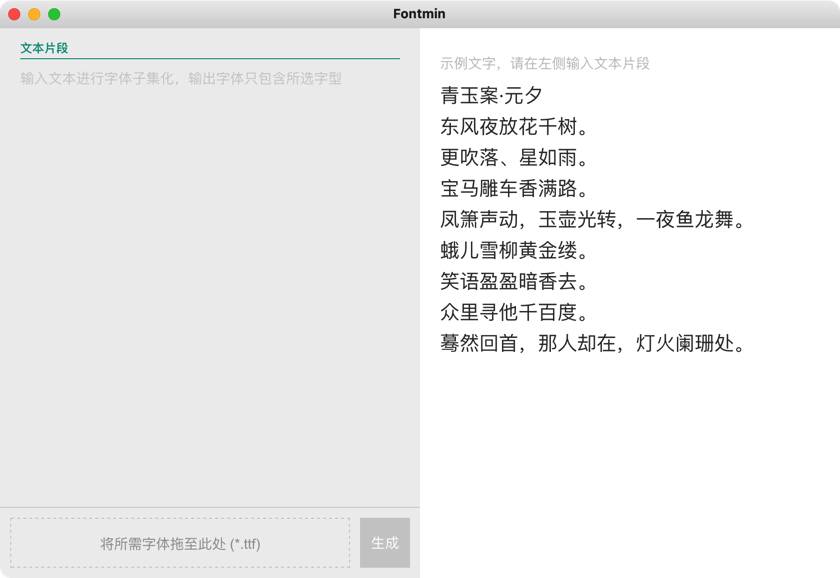Viewport: 840px width, 578px height.
Task: Click the hint text 示例文字 above the poem
Action: point(545,64)
